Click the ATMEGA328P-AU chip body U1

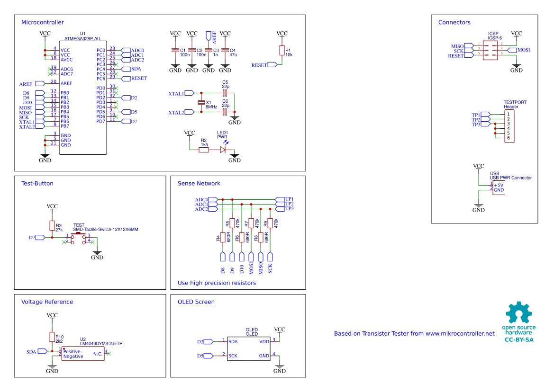pyautogui.click(x=82, y=98)
